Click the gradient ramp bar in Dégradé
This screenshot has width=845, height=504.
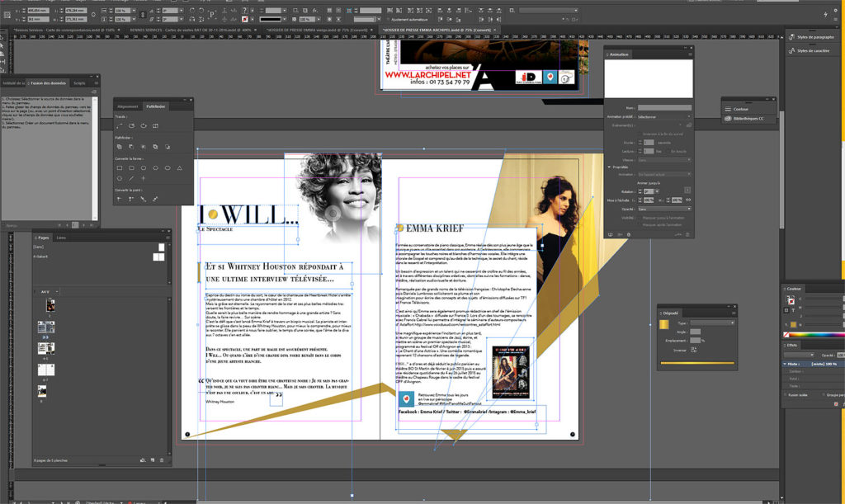coord(697,361)
